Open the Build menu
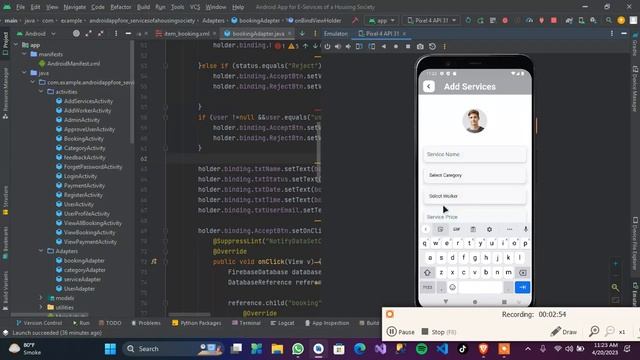640x360 pixels. click(143, 7)
